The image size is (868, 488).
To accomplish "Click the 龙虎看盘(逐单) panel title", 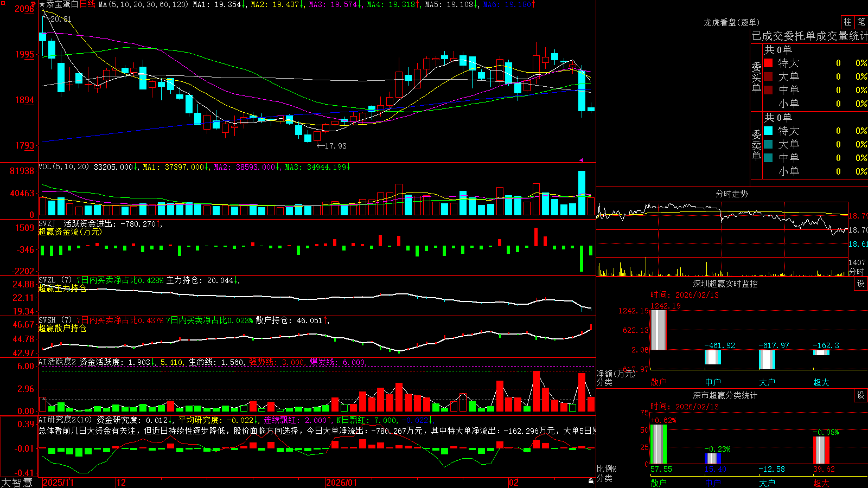I will pos(731,22).
